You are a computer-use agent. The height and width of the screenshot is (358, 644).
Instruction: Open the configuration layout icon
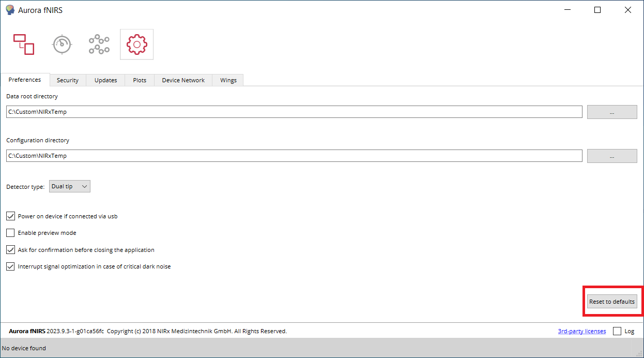click(x=24, y=44)
